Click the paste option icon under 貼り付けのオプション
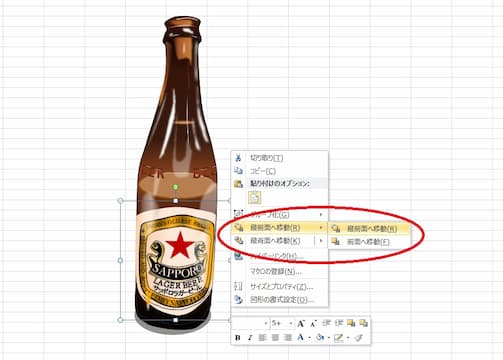Viewport: 503px width, 360px height. coord(254,198)
